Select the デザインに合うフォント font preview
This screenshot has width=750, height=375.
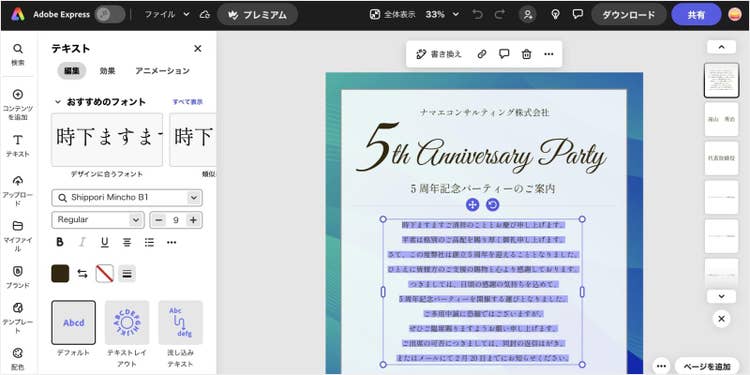(107, 140)
